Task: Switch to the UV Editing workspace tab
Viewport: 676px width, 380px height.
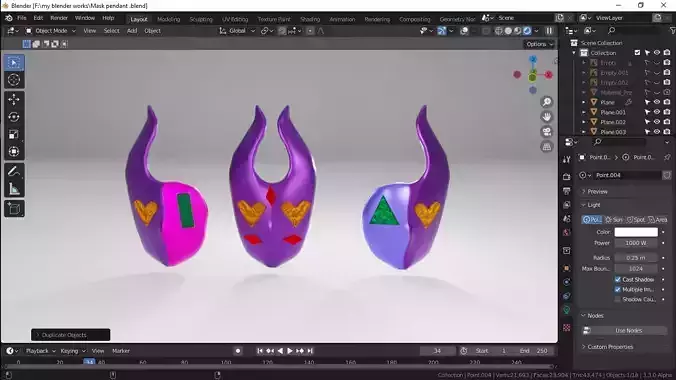Action: pos(235,19)
